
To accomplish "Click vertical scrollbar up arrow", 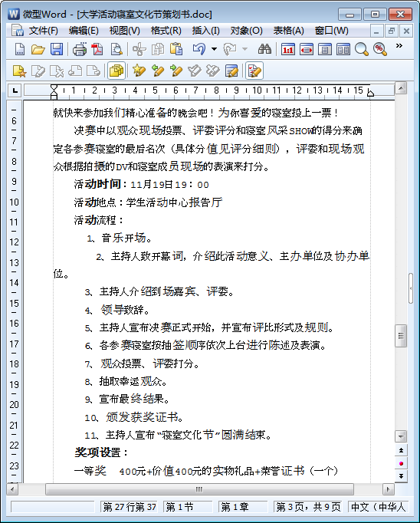I will 401,89.
